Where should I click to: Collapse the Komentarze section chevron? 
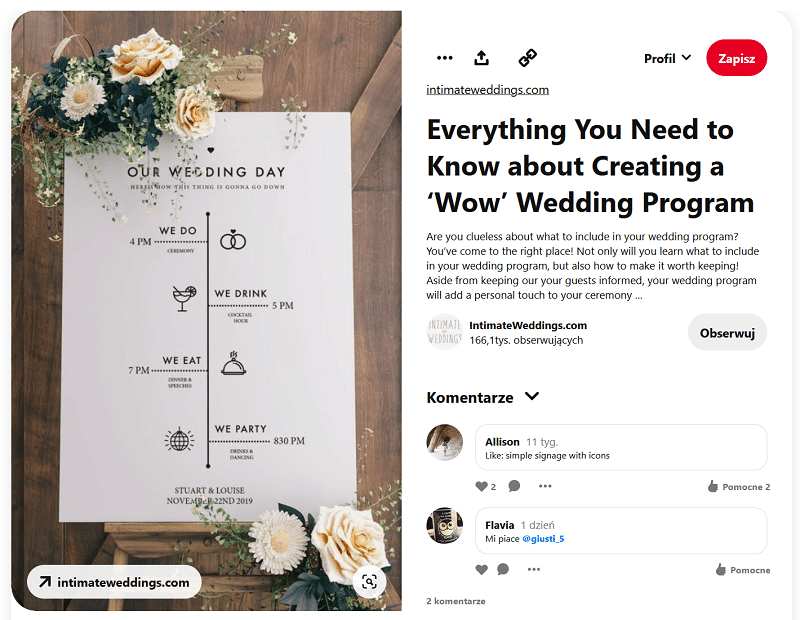(532, 396)
